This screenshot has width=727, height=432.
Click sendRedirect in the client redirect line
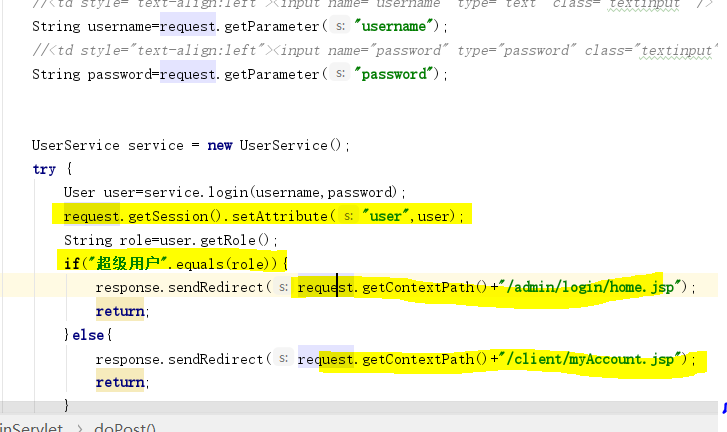coord(215,359)
